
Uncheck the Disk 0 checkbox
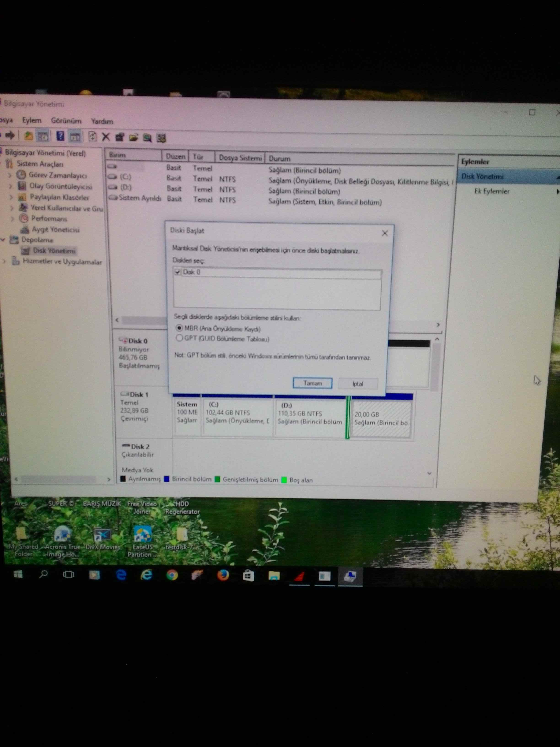click(x=178, y=272)
